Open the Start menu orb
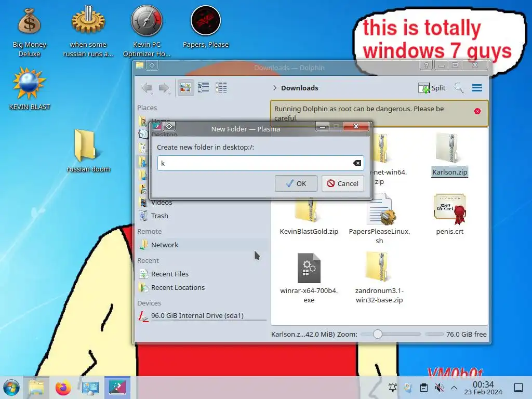Viewport: 532px width, 399px height. point(11,388)
